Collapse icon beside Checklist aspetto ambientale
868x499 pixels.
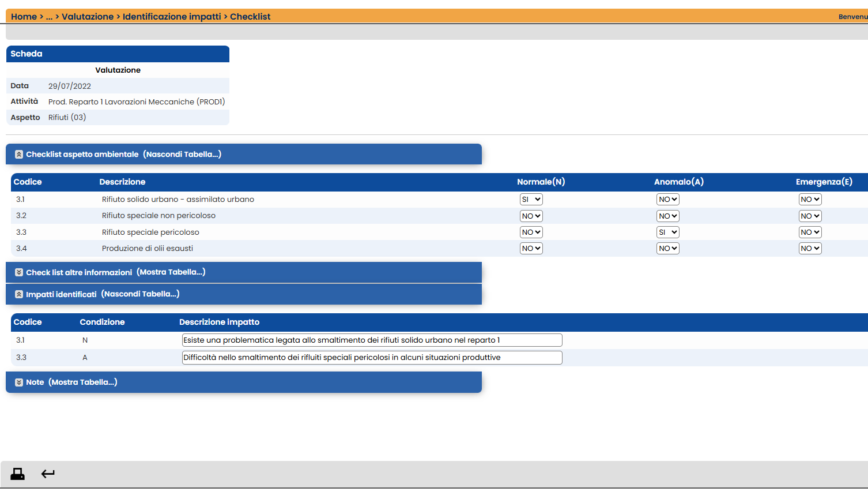[19, 155]
